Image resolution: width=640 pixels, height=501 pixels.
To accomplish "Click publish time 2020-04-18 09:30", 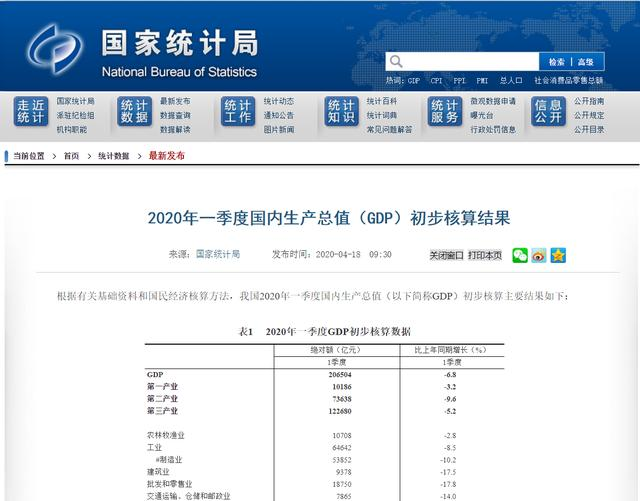I will coord(353,254).
